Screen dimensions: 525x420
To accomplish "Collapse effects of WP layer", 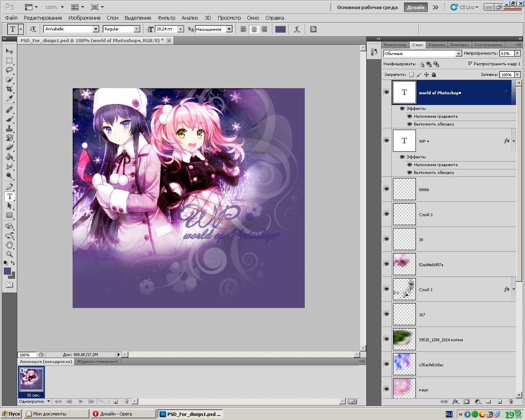I will [514, 141].
